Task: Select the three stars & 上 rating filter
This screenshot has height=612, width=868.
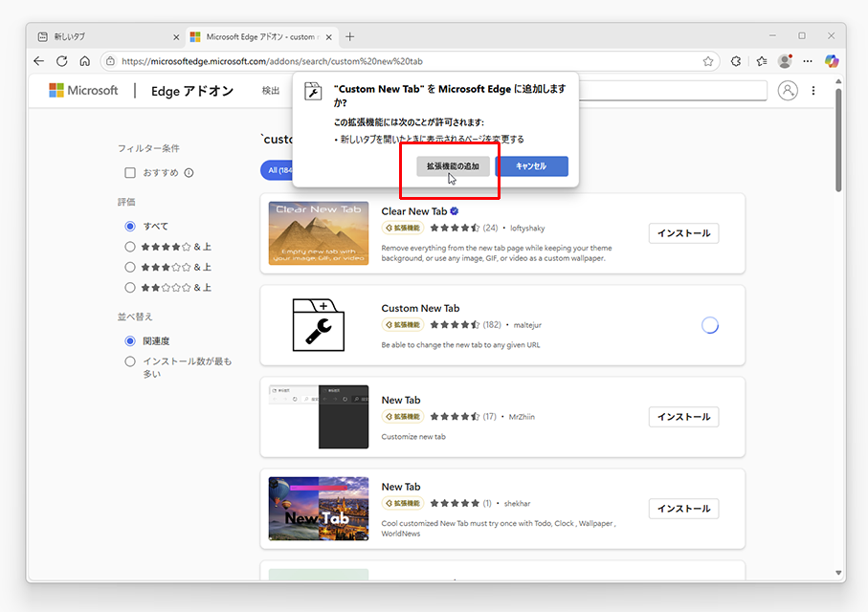Action: [130, 267]
